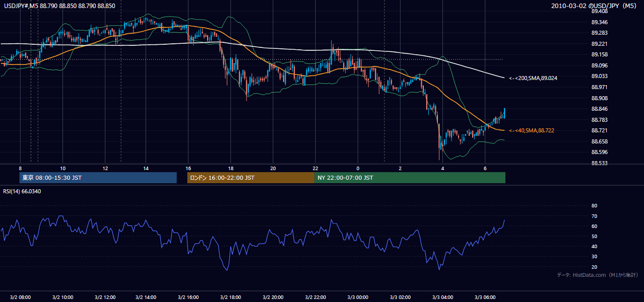This screenshot has width=644, height=302.
Task: Click the bottom date label 3/2 16:00
Action: point(188,297)
